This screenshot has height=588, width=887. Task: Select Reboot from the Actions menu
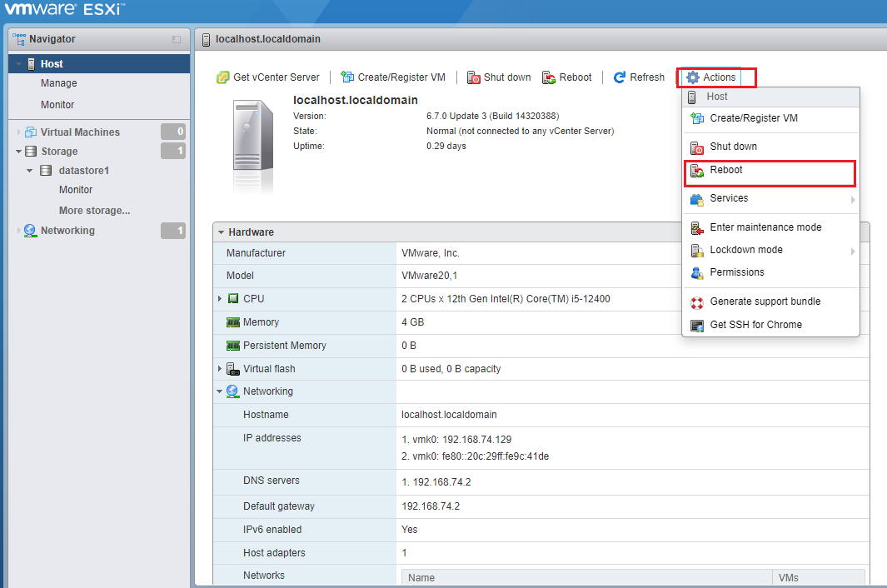coord(770,171)
